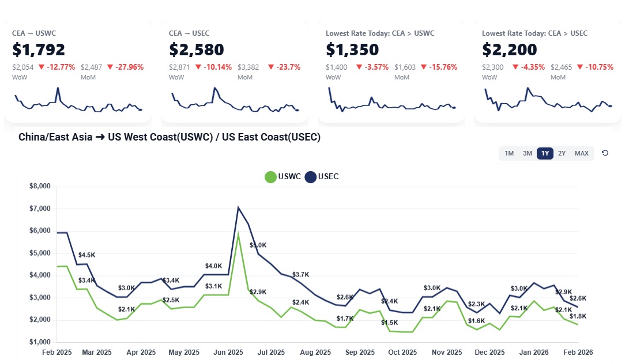Viewport: 629px width, 364px height.
Task: Select the 3M time range
Action: (x=528, y=153)
